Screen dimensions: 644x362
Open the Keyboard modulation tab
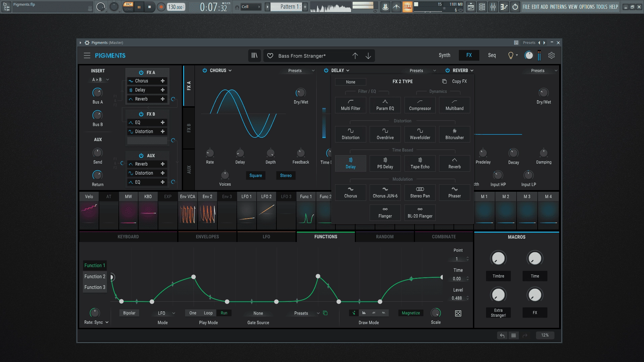128,237
